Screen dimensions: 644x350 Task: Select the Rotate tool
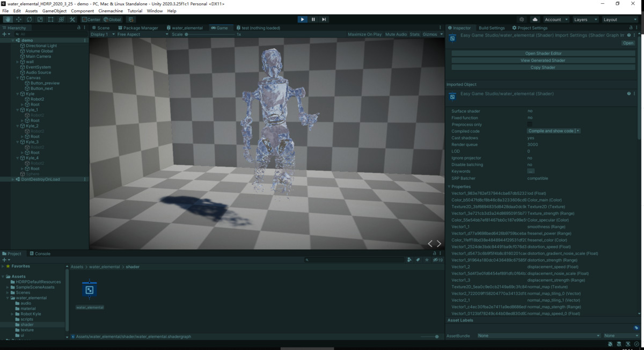point(29,19)
